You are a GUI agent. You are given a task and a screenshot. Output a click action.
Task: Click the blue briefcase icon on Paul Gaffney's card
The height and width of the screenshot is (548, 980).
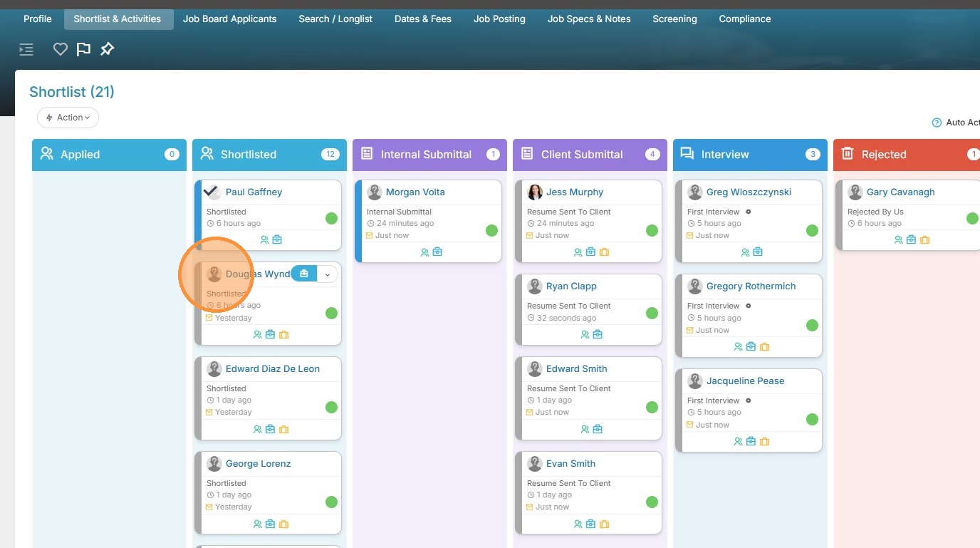[x=277, y=240]
